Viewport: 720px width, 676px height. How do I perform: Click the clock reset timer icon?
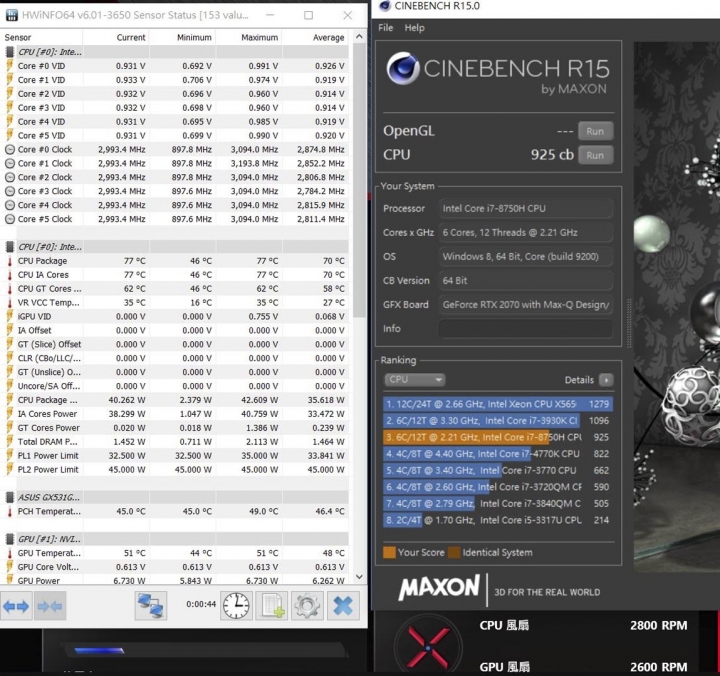pos(236,606)
